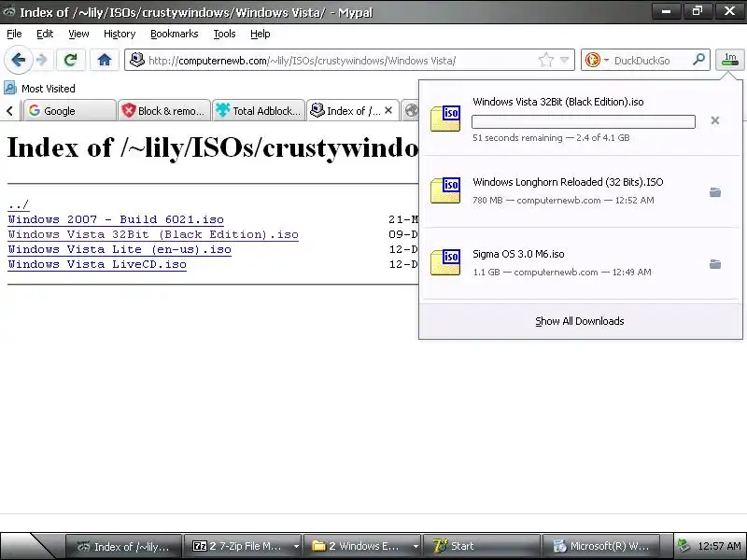This screenshot has height=560, width=747.
Task: Click the Microsoft(R) W... taskbar button
Action: click(x=600, y=546)
